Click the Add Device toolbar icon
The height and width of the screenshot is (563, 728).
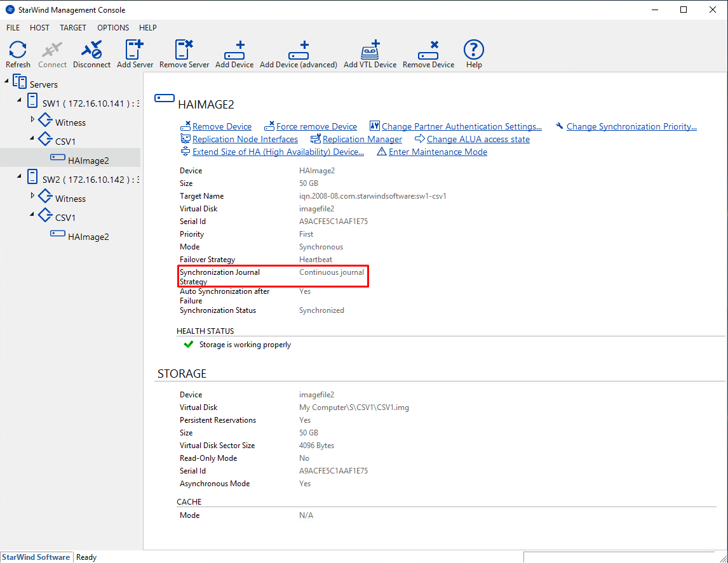[x=234, y=50]
